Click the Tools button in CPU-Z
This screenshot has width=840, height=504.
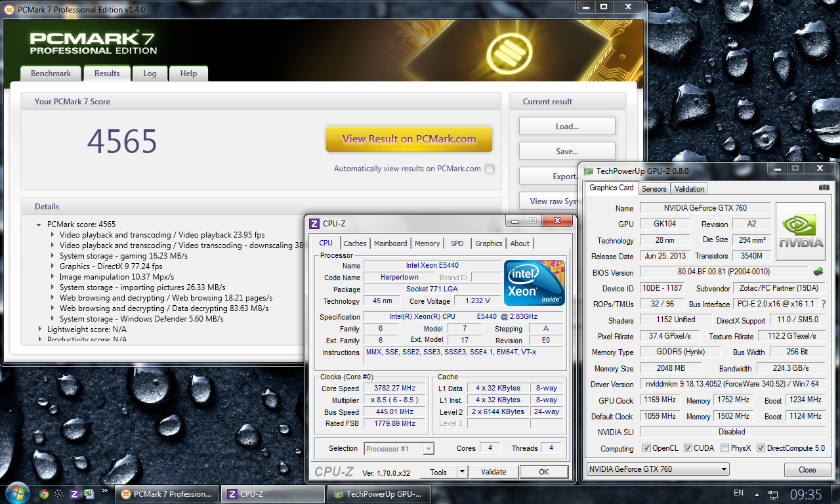click(x=438, y=472)
